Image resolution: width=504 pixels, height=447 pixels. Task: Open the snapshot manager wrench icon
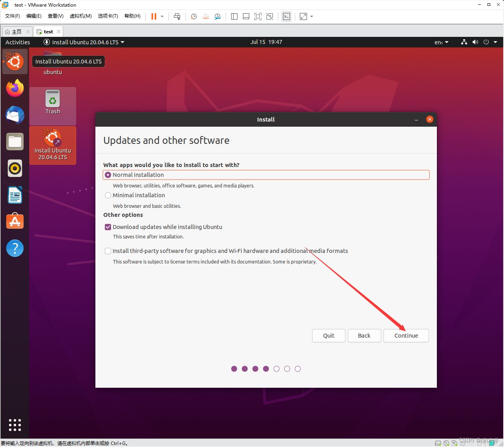[x=217, y=16]
